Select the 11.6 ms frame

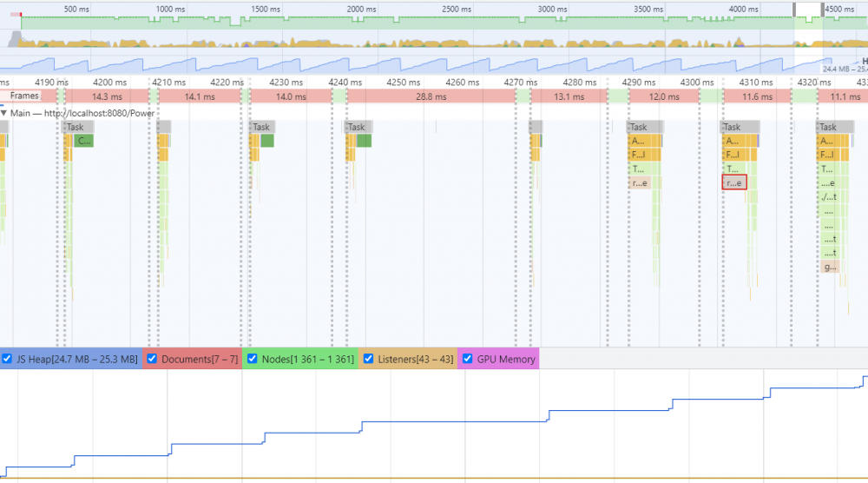(757, 96)
